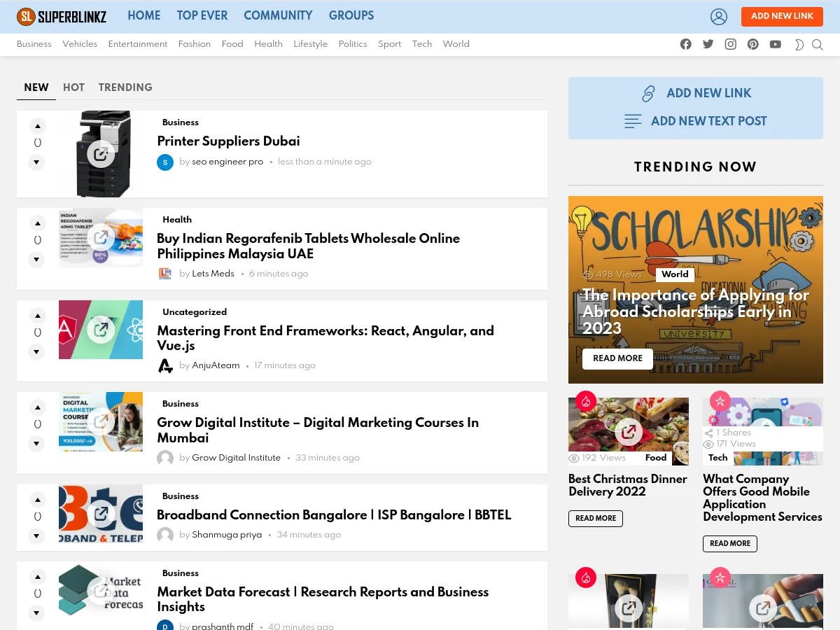The width and height of the screenshot is (840, 630).
Task: Click the Lets Meds author avatar
Action: [x=165, y=274]
